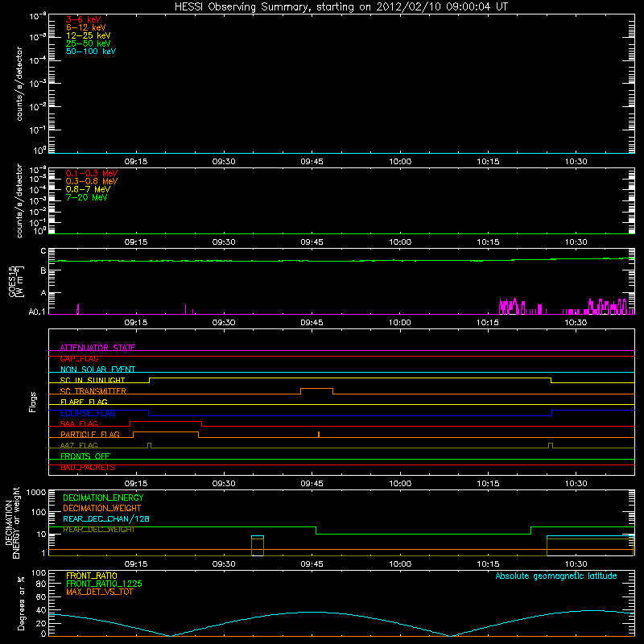This screenshot has height=644, width=644.
Task: Select the PARTICLE_FLAG label
Action: point(90,435)
